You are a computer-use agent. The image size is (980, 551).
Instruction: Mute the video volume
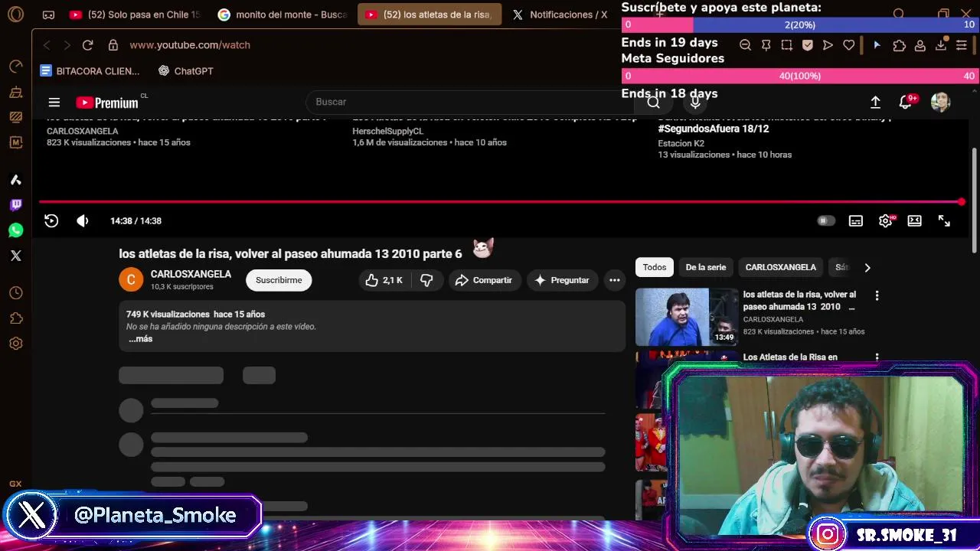(x=83, y=220)
